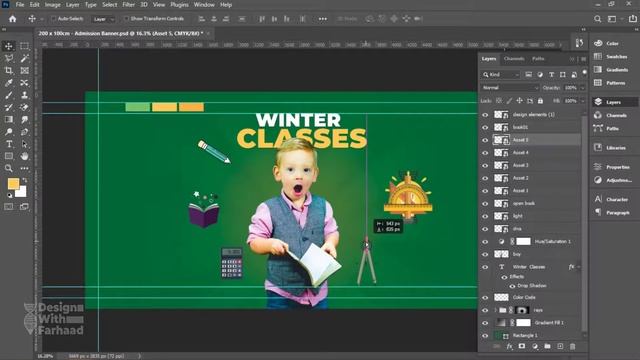Hide the design elements (1) layer
The image size is (640, 360).
pyautogui.click(x=485, y=115)
